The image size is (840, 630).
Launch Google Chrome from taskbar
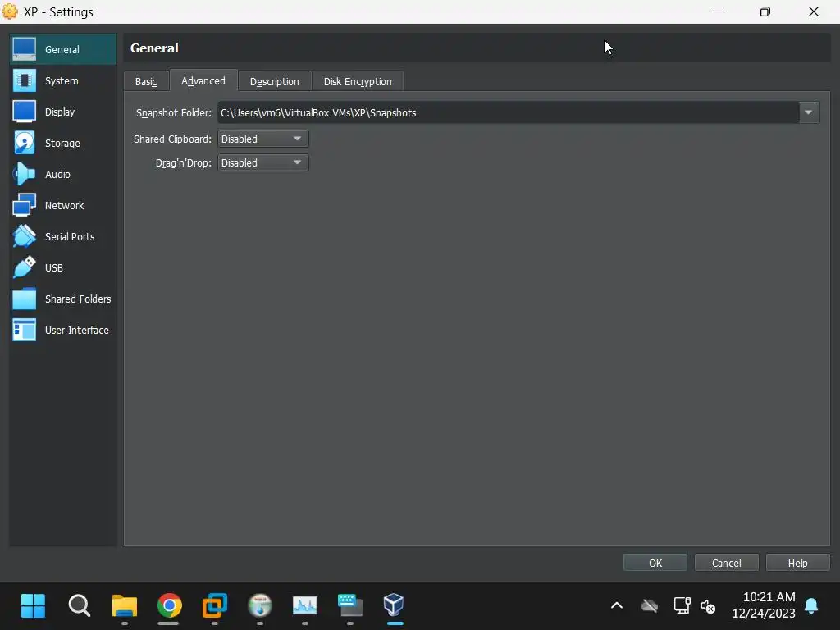tap(169, 606)
